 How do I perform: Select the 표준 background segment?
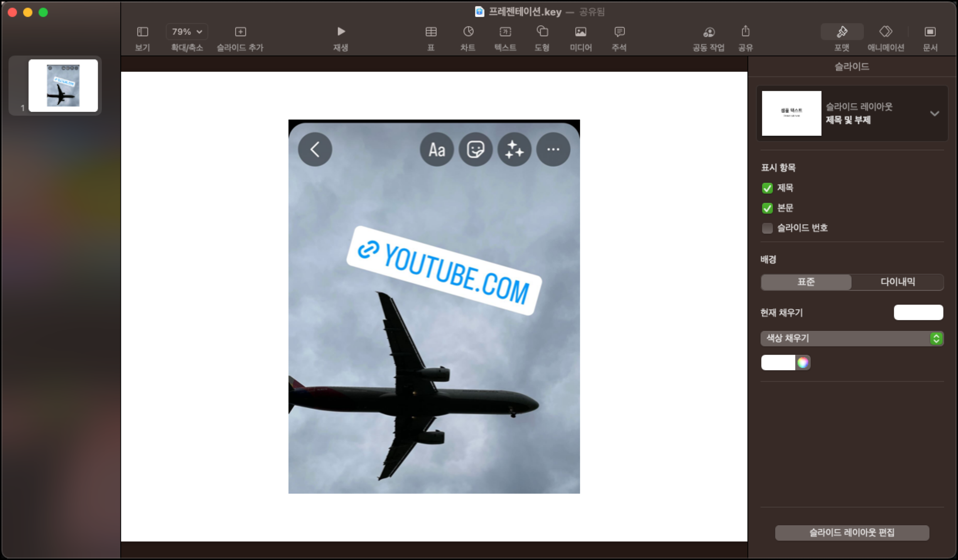(806, 282)
